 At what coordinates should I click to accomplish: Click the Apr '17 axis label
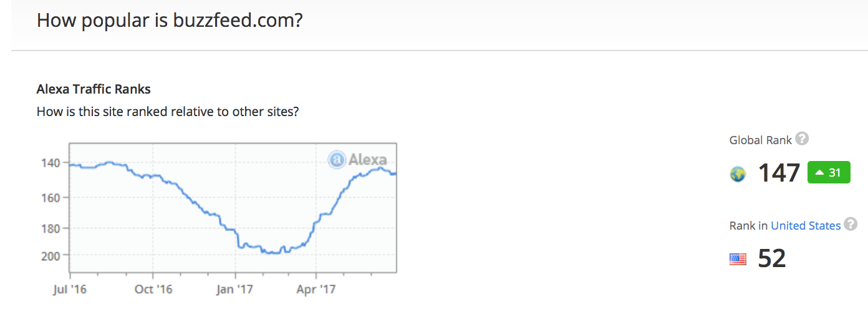(316, 290)
